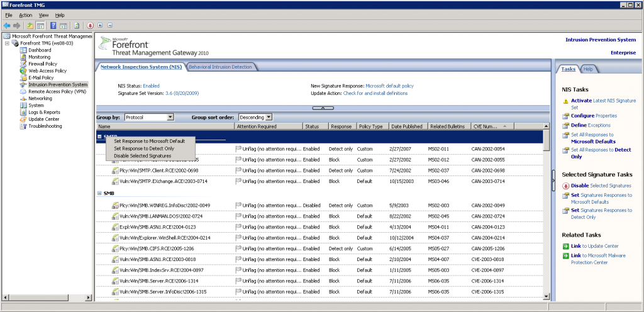Choose Set Response to Microsoft Default
Screen dimensions: 644x312
click(x=150, y=141)
